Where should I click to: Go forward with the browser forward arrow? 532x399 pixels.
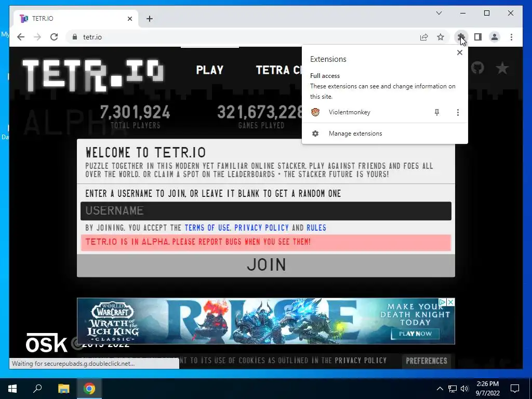pos(37,37)
